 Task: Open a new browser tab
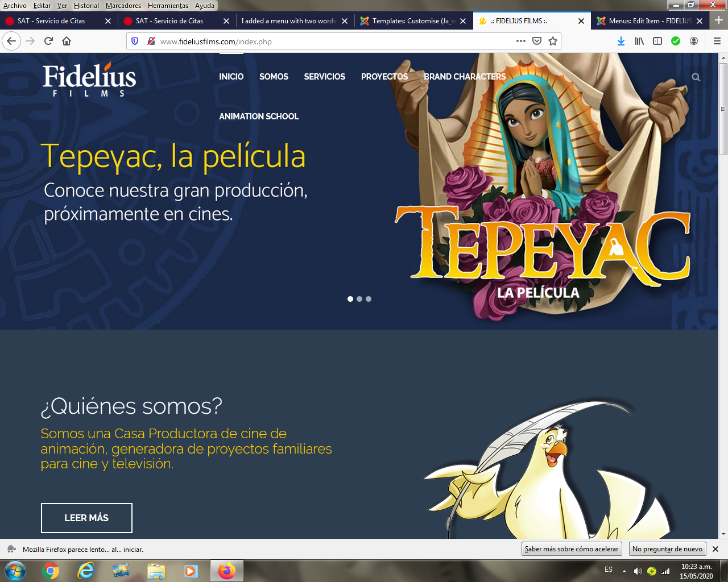(718, 20)
